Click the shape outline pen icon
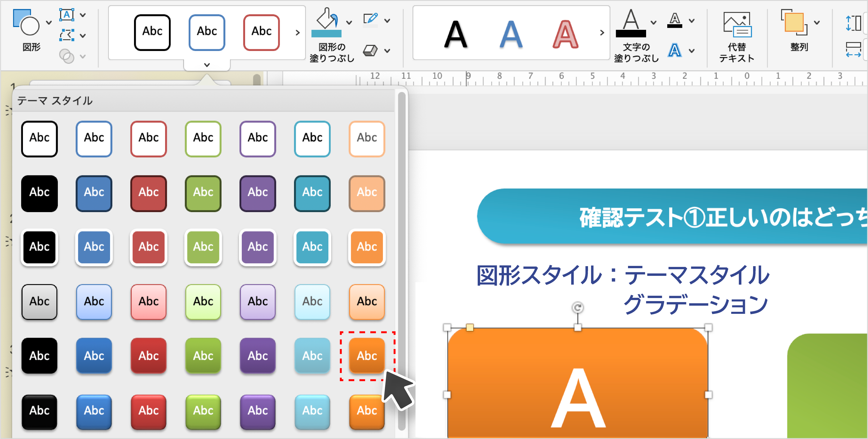 click(370, 19)
